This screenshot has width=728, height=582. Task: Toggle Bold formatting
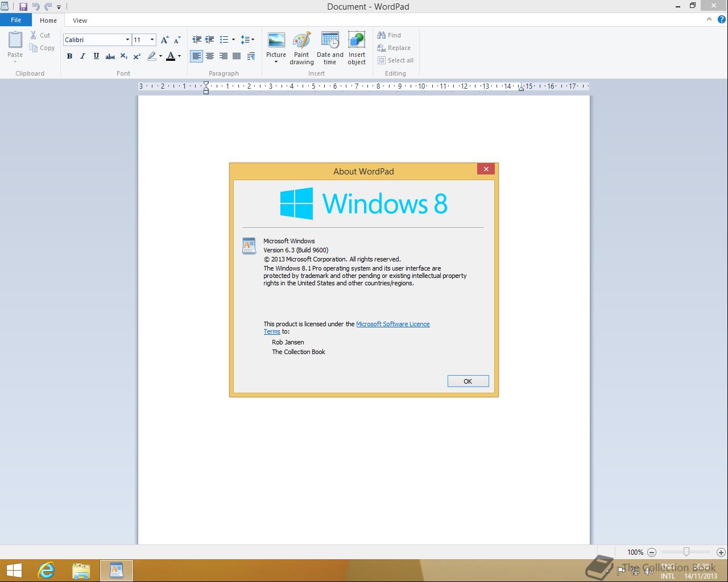coord(69,56)
